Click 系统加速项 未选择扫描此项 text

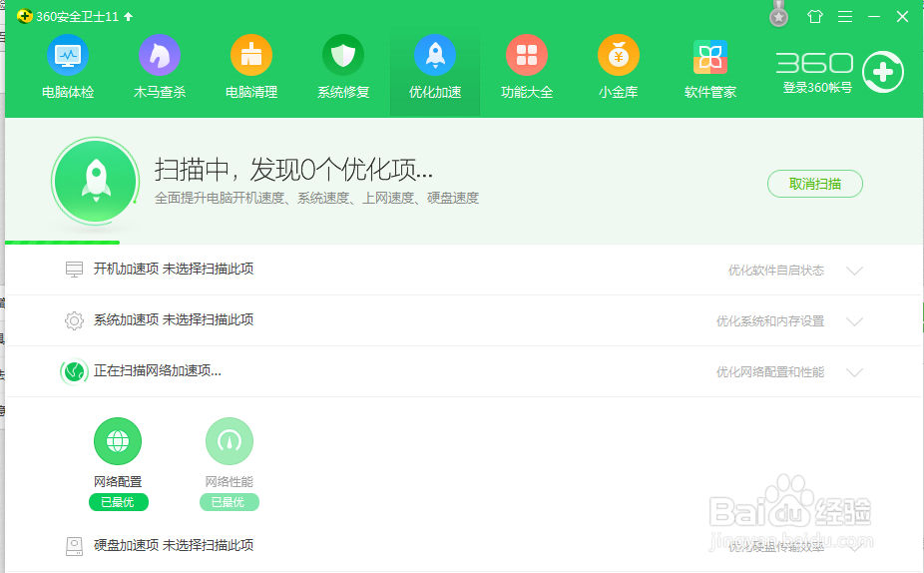174,319
